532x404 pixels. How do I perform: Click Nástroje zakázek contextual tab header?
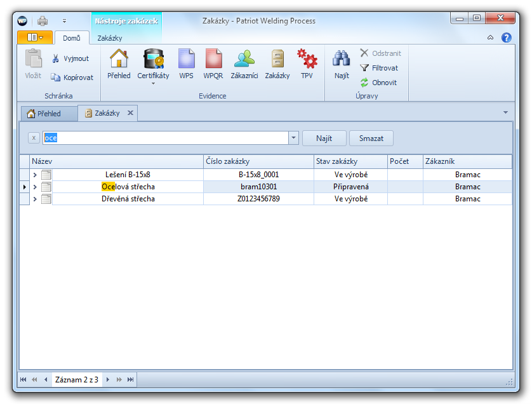(x=126, y=21)
